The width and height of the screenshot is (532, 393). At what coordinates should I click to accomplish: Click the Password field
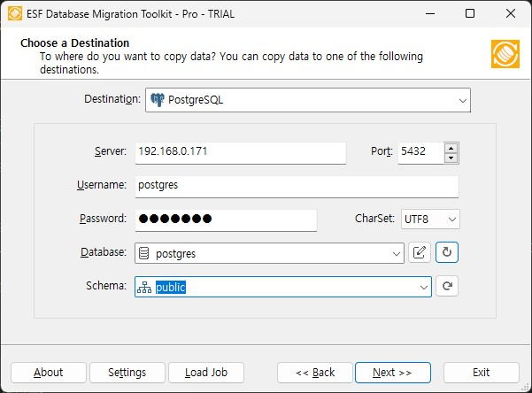pyautogui.click(x=226, y=220)
